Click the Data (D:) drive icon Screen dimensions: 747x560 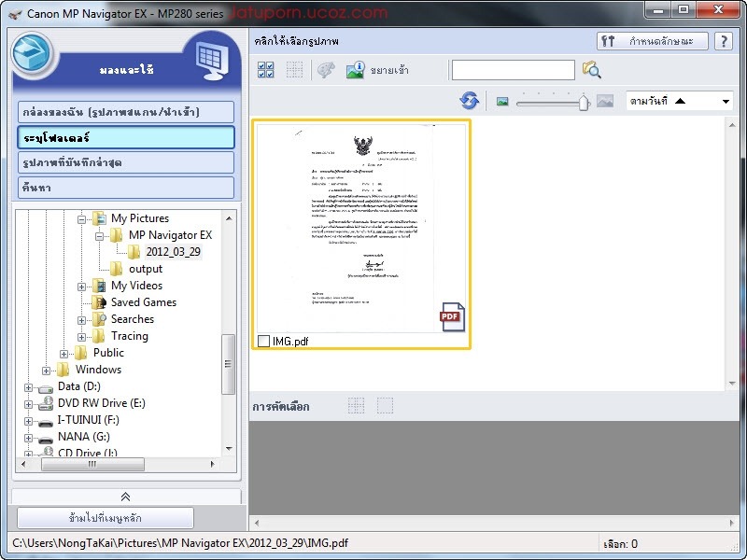46,388
